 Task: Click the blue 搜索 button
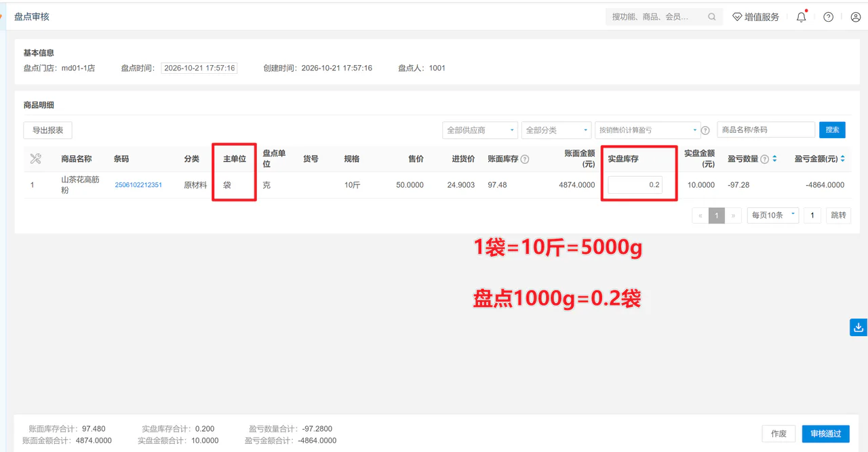(x=833, y=129)
